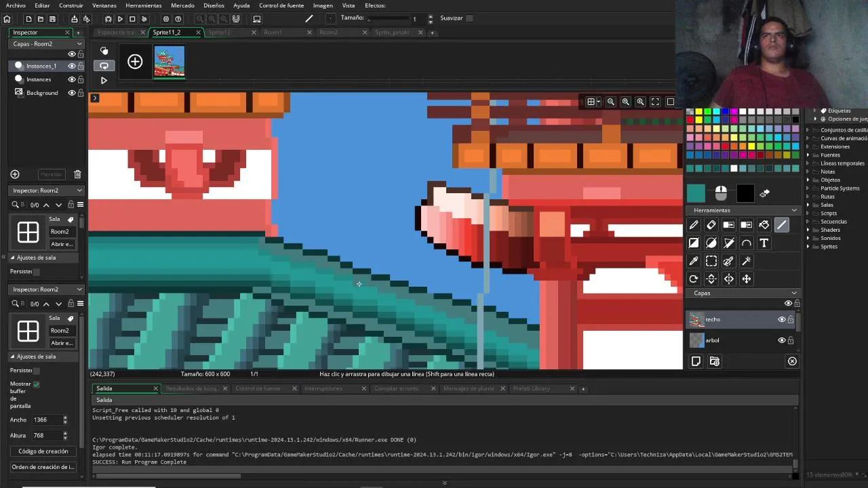Select the Magic wand tool
868x488 pixels.
point(747,261)
